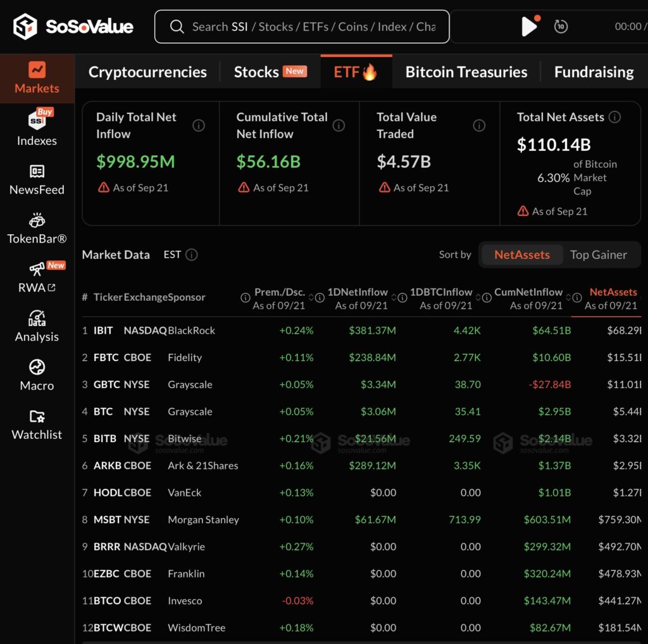This screenshot has width=648, height=644.
Task: Click info icon left of 1DNetInflow header
Action: point(320,298)
